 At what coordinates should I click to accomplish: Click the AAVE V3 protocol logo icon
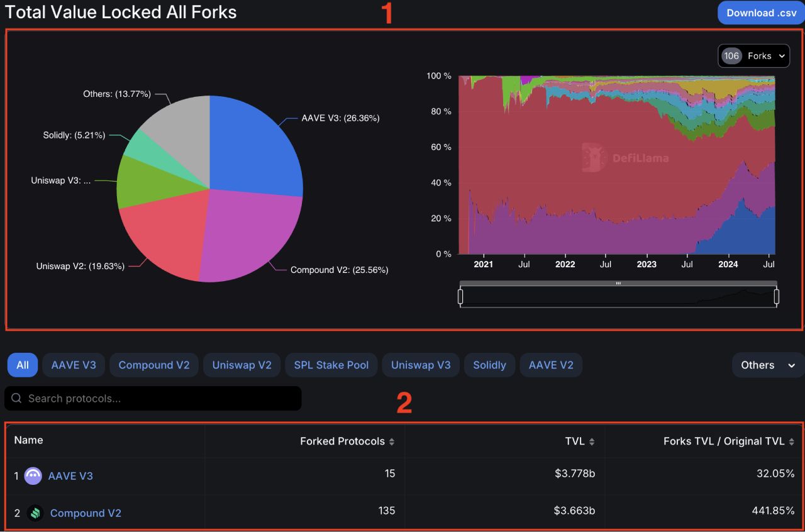(33, 476)
